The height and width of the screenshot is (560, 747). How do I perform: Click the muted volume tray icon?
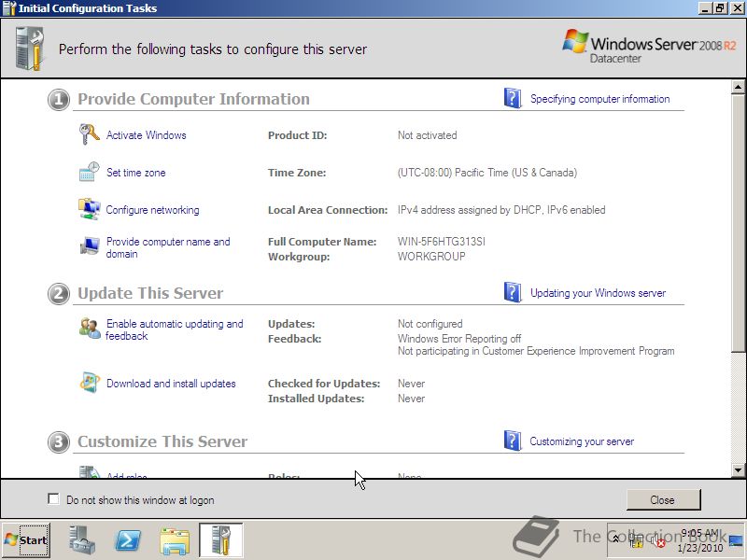click(657, 540)
